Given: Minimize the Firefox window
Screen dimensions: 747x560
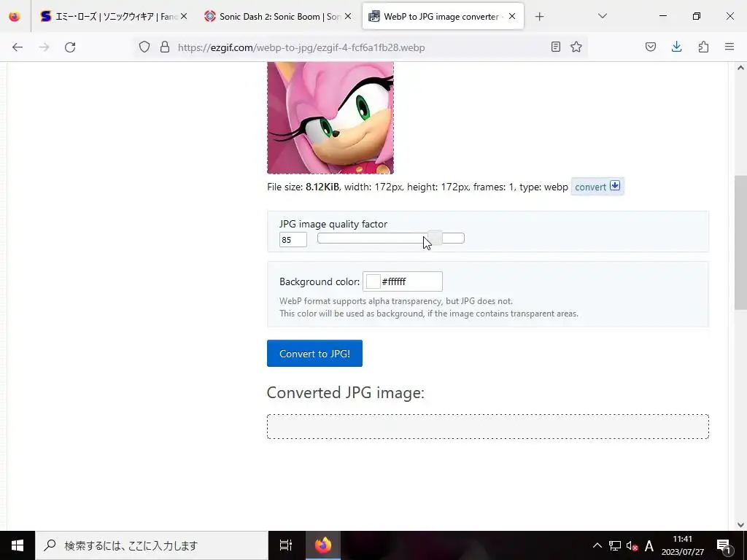Looking at the screenshot, I should point(662,16).
